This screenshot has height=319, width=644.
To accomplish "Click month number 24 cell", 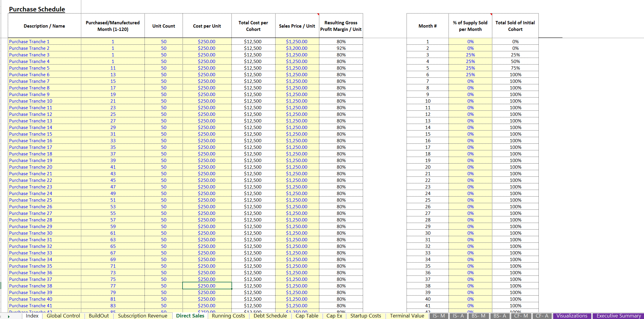I will [x=428, y=193].
